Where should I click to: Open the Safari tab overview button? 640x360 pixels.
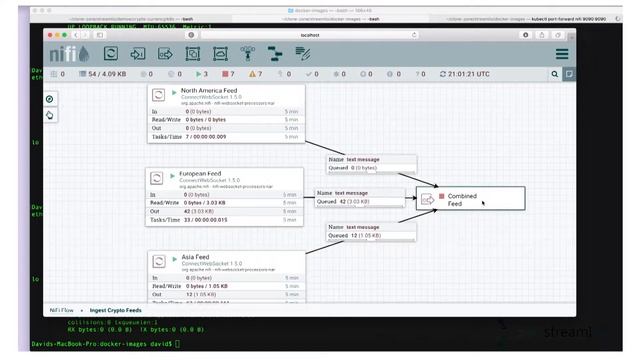[x=558, y=35]
